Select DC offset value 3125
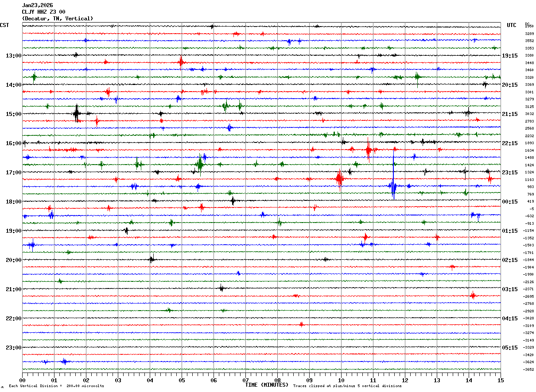The height and width of the screenshot is (392, 536). (529, 107)
